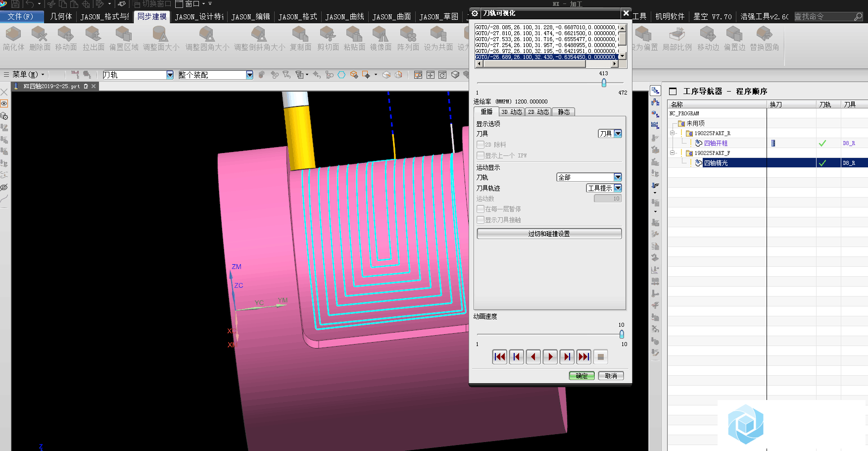Click 取消 in 刀轨可视化 dialog
868x451 pixels.
(611, 376)
